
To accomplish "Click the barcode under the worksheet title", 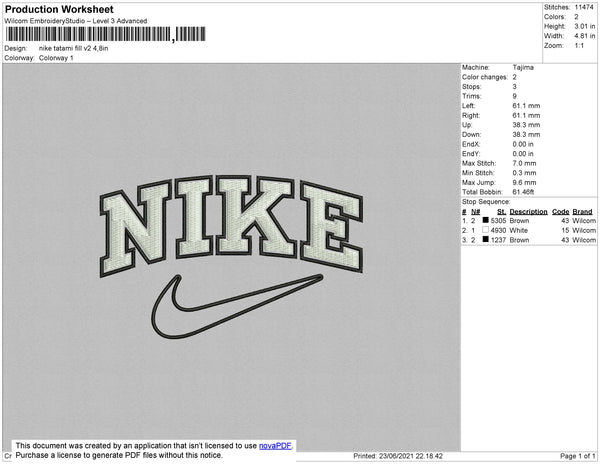I will 106,34.
